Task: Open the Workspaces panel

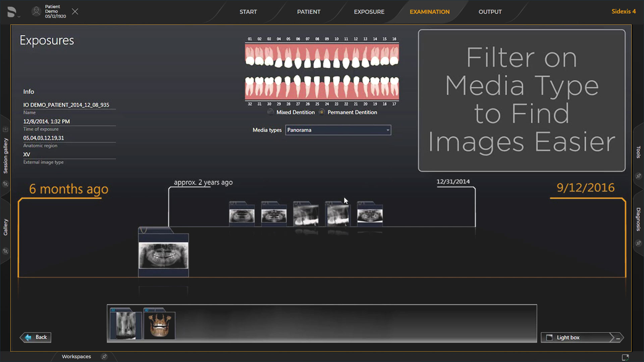Action: [x=76, y=356]
